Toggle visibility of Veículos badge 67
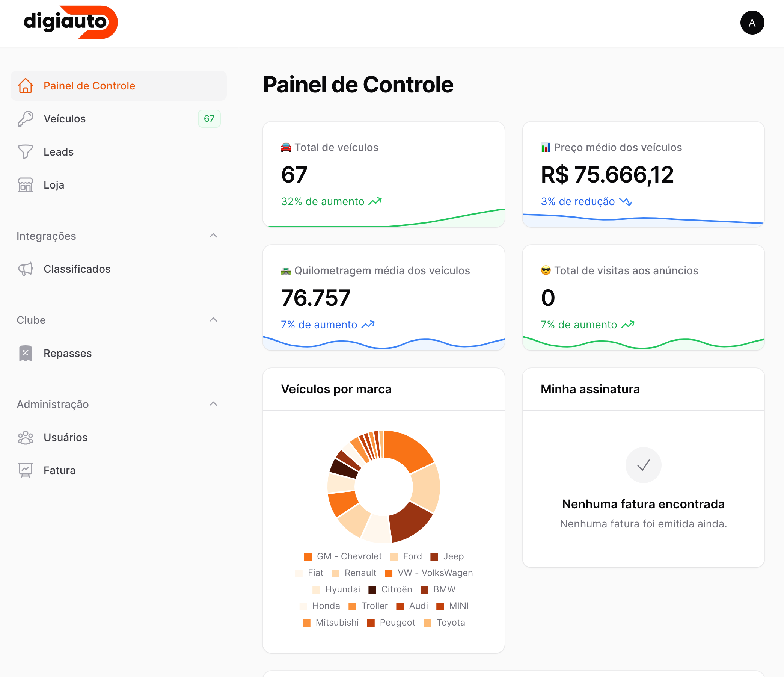 pos(209,119)
